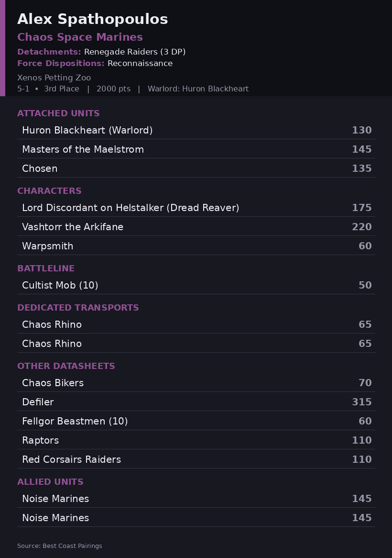Click the Chaos Bikers row
Image resolution: width=392 pixels, height=558 pixels.
click(x=196, y=382)
